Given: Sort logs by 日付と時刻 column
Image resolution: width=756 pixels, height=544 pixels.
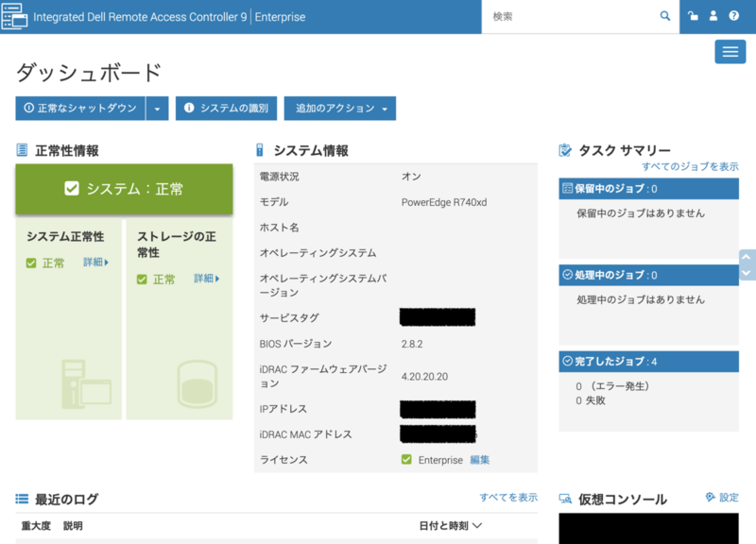Looking at the screenshot, I should (x=451, y=525).
